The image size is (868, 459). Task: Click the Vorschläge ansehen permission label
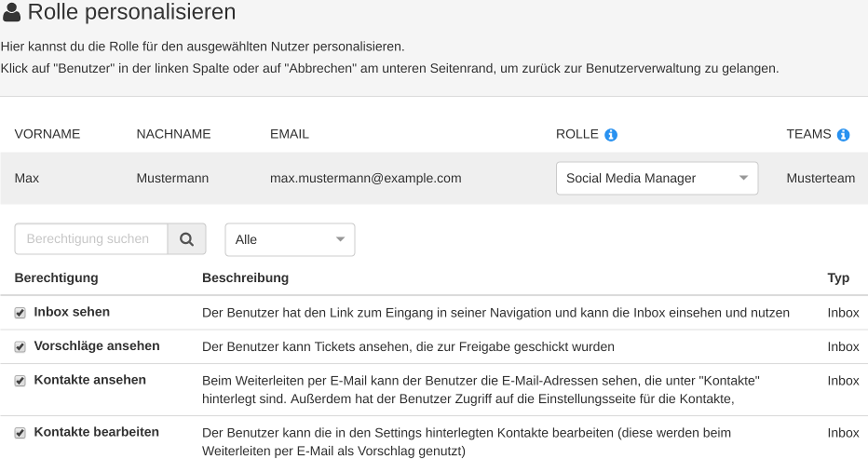click(x=96, y=346)
